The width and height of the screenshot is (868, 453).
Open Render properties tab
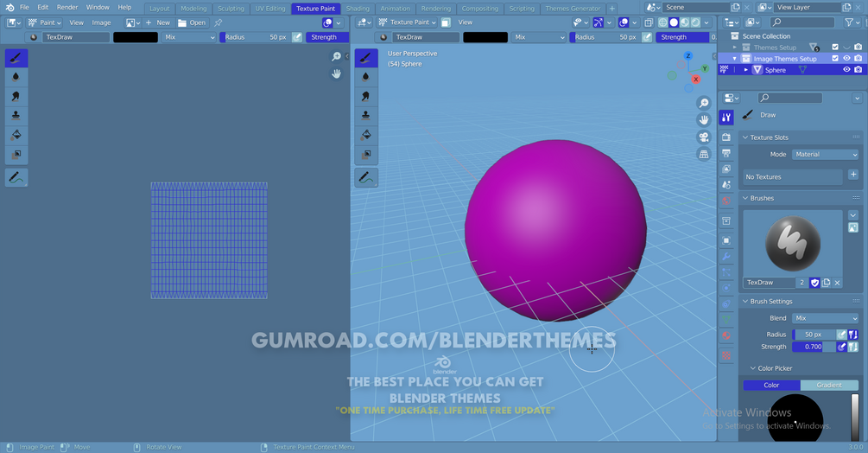point(726,137)
